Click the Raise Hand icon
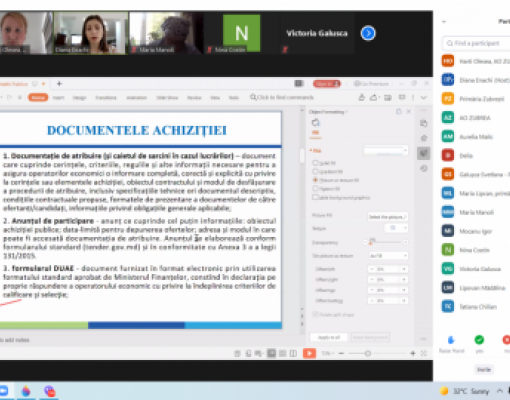The height and width of the screenshot is (400, 510). click(x=451, y=340)
